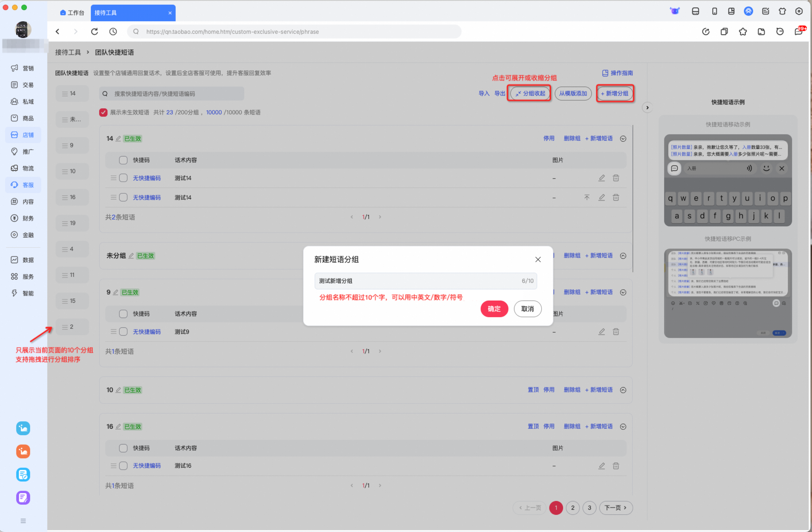Collapse the right example panel arrow
The image size is (812, 532).
pos(647,108)
